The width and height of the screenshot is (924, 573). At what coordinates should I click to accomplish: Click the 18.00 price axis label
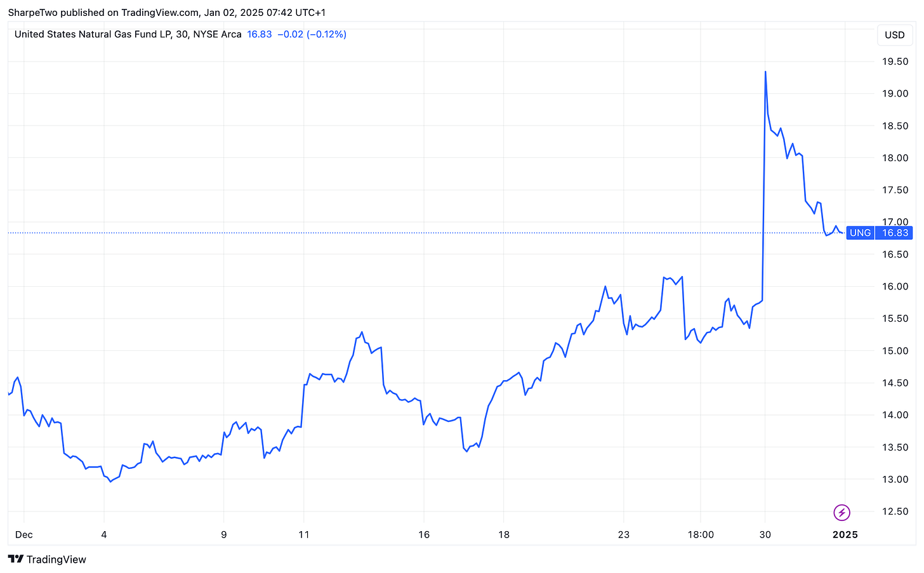pyautogui.click(x=895, y=157)
